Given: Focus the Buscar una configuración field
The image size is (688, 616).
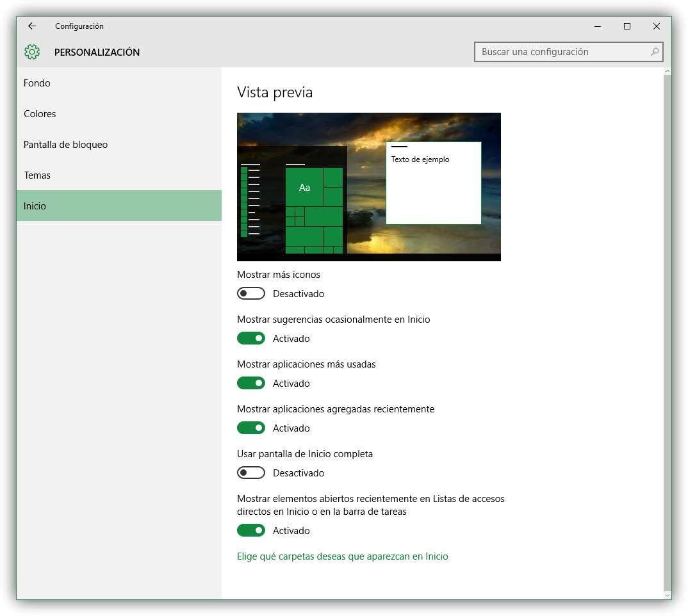Looking at the screenshot, I should point(568,52).
